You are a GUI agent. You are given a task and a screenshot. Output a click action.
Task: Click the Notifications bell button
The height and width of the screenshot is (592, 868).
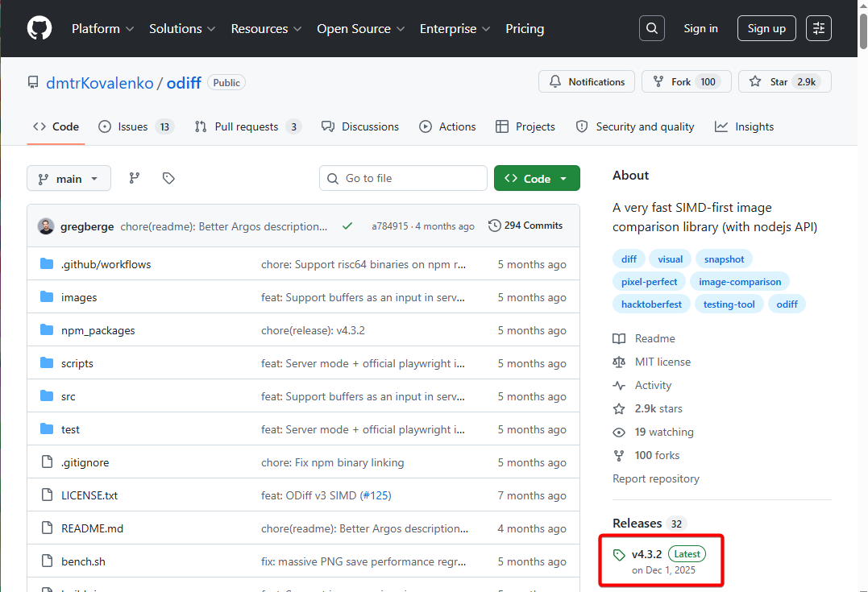[587, 81]
